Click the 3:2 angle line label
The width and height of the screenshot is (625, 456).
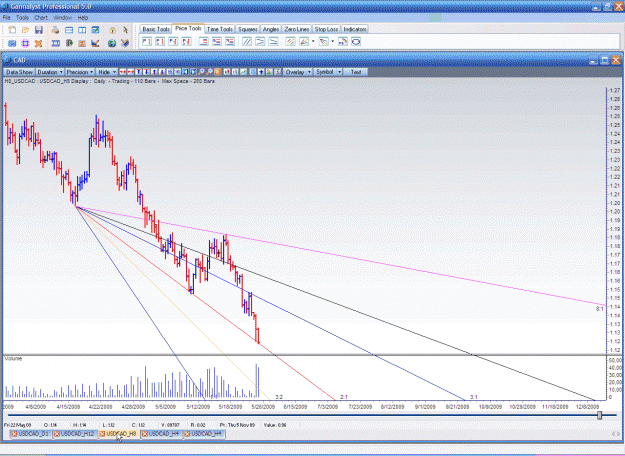(279, 397)
